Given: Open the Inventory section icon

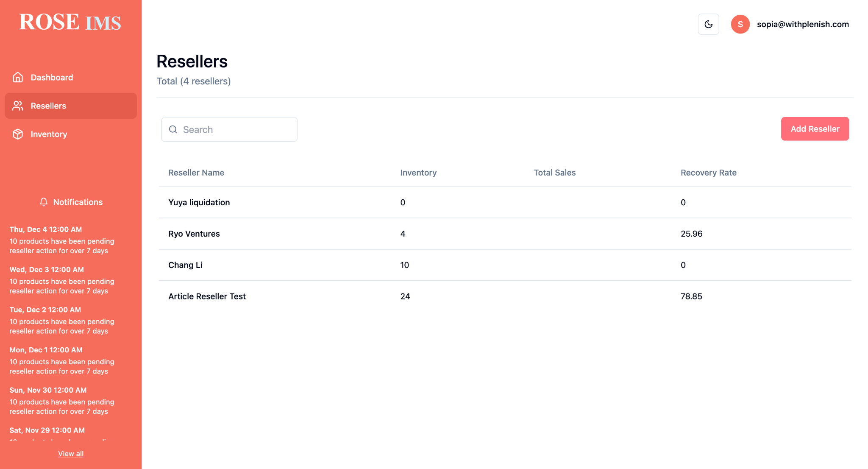Looking at the screenshot, I should 17,134.
